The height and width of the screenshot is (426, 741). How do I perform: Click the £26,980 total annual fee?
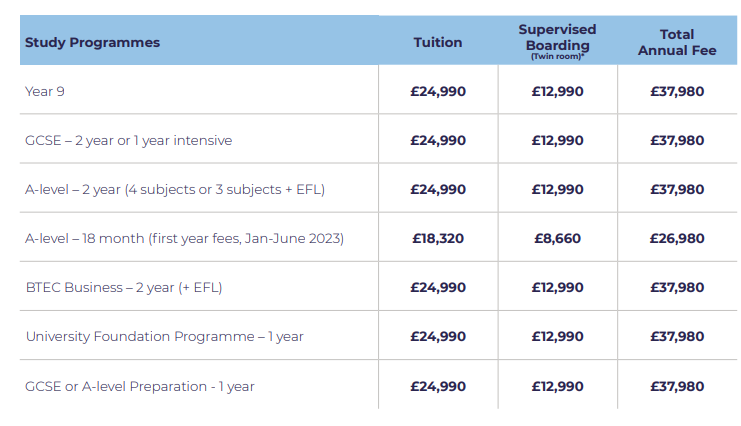click(x=677, y=238)
